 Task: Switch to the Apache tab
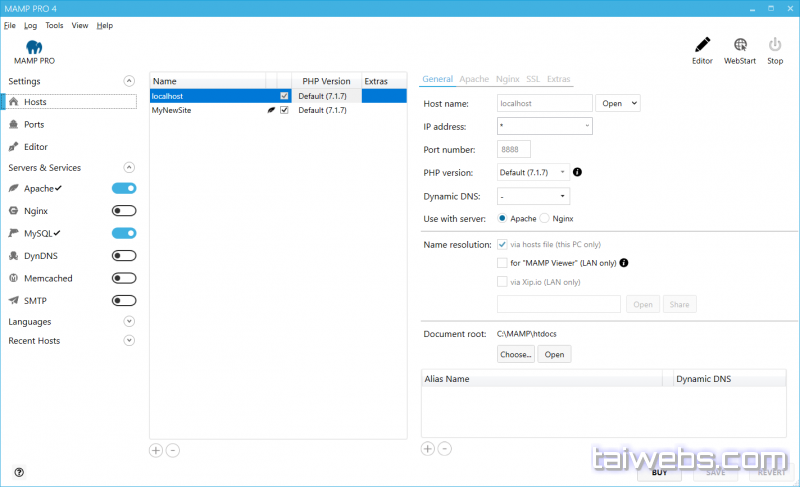tap(474, 79)
